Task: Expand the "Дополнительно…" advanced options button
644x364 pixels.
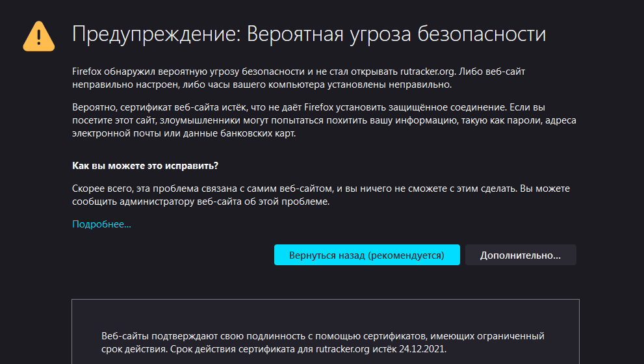Action: [521, 255]
